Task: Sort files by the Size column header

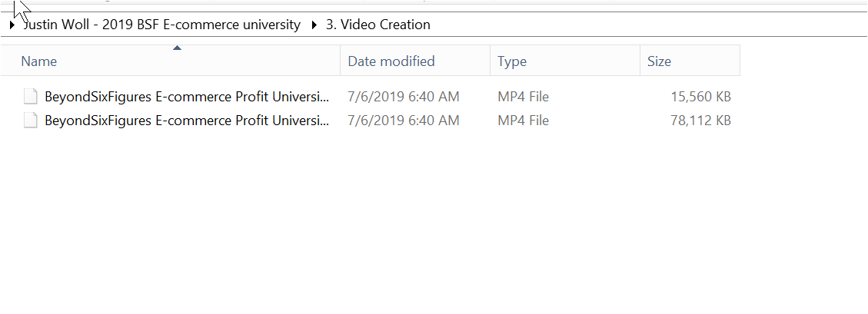Action: pos(659,61)
